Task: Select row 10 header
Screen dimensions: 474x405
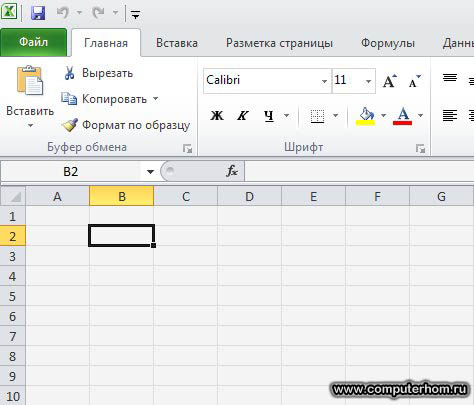Action: (x=13, y=396)
